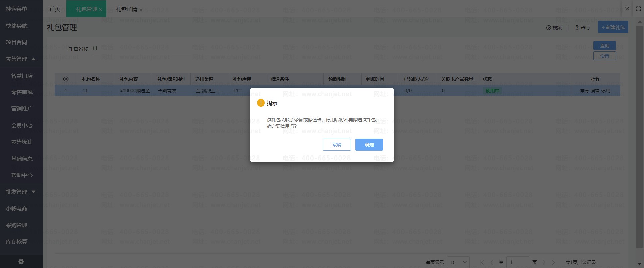Screen dimensions: 644x268
Task: Go to previous page of results
Action: click(492, 262)
